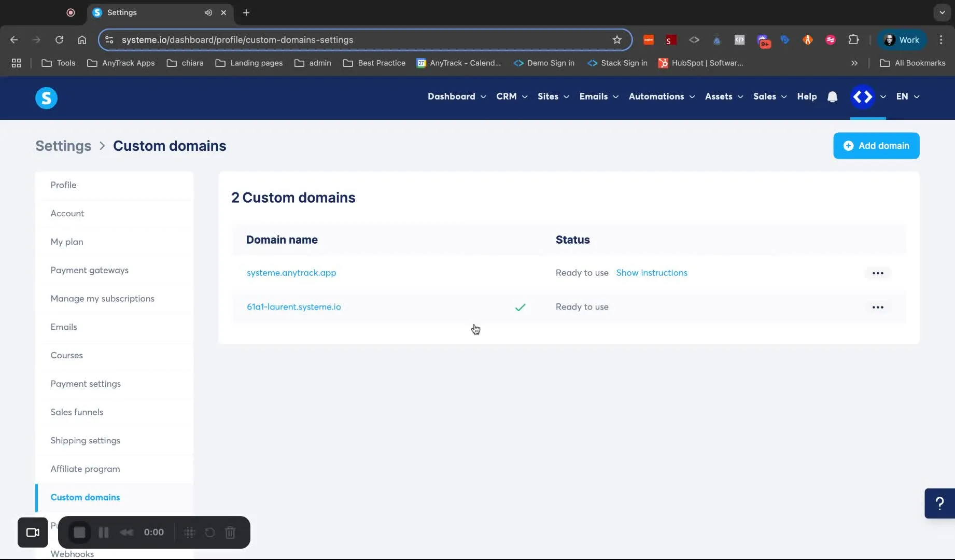
Task: Click the AnyTrack brackets extension icon
Action: 694,40
